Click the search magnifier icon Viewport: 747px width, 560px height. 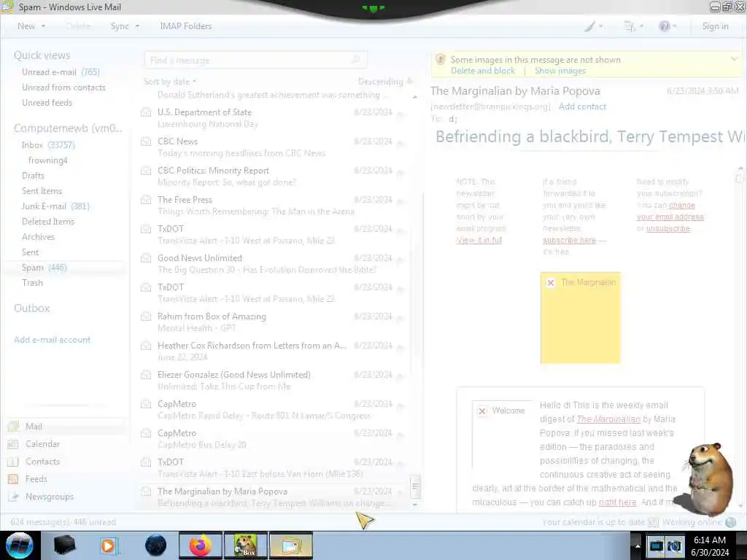click(x=356, y=60)
